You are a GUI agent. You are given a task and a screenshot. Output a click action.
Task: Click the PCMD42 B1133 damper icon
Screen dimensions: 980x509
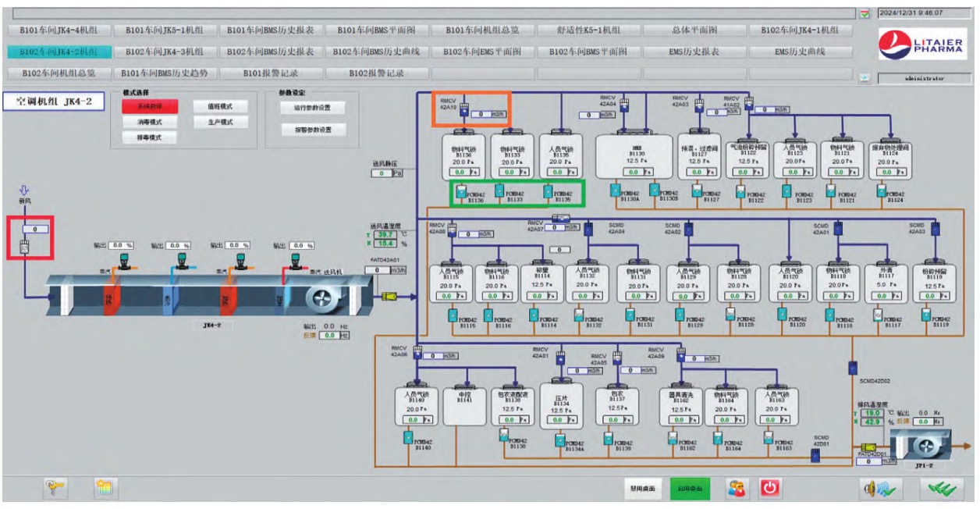click(499, 190)
